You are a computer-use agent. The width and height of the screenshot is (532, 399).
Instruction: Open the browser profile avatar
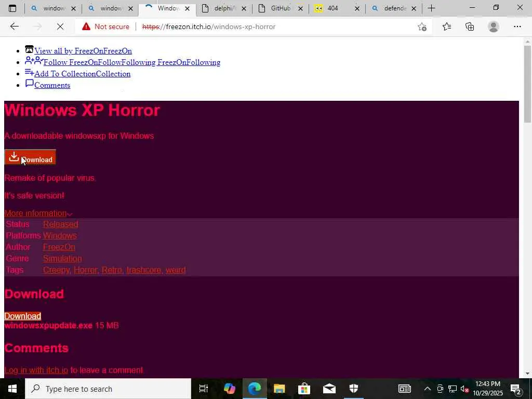[x=494, y=26]
